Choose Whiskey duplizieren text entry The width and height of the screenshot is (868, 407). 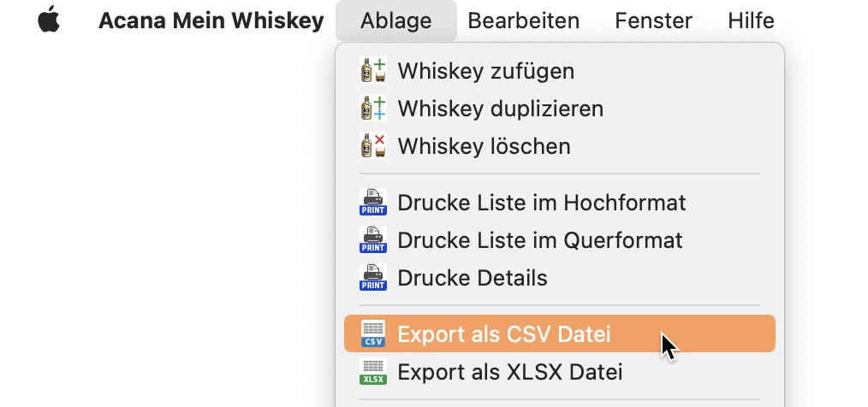pos(501,109)
